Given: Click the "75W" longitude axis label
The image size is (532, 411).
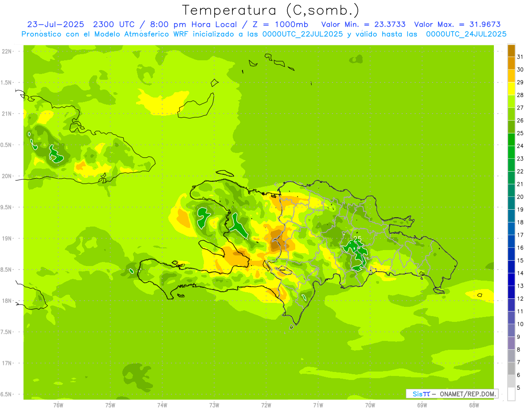Looking at the screenshot, I should (x=110, y=405).
